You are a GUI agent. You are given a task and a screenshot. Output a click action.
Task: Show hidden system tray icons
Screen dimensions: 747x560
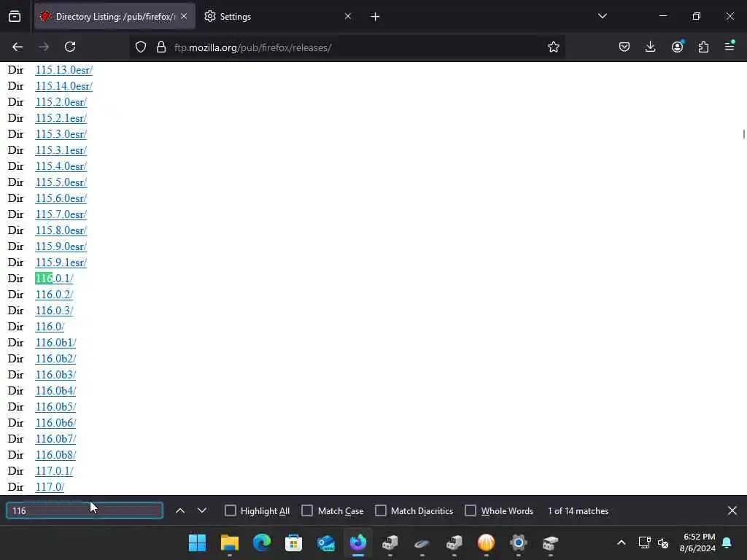click(622, 542)
